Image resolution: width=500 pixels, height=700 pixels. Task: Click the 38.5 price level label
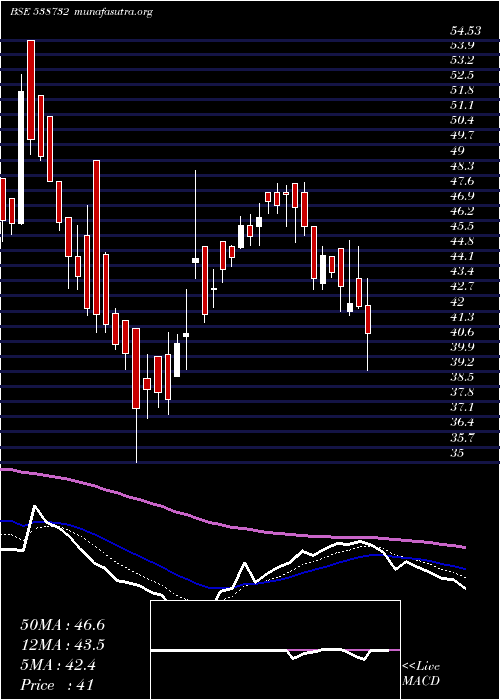point(462,377)
